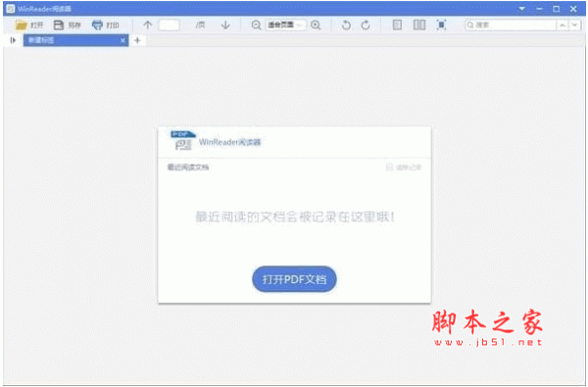Click the search text box
The height and width of the screenshot is (387, 588).
click(x=511, y=25)
